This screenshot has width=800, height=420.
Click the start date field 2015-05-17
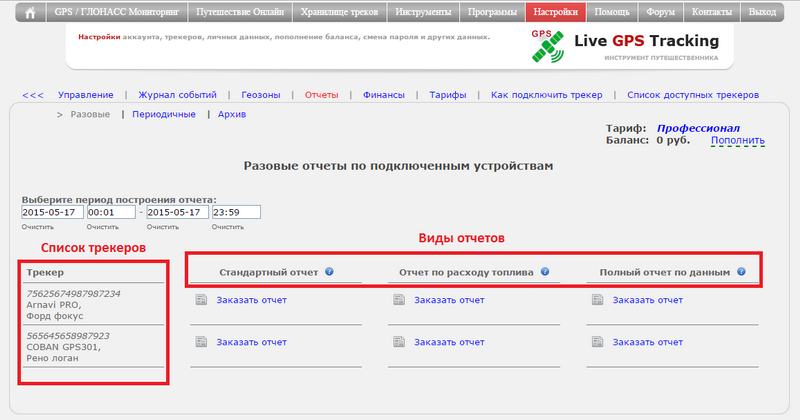[50, 212]
